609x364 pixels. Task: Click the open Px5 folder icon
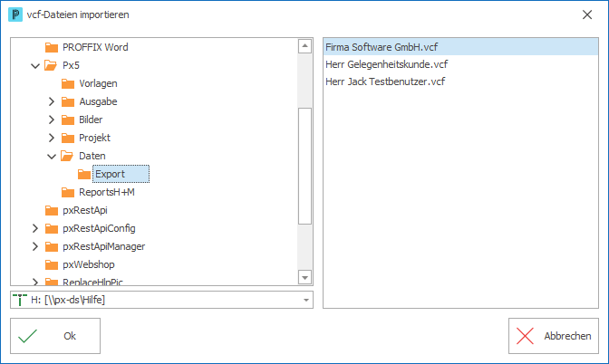[x=51, y=65]
